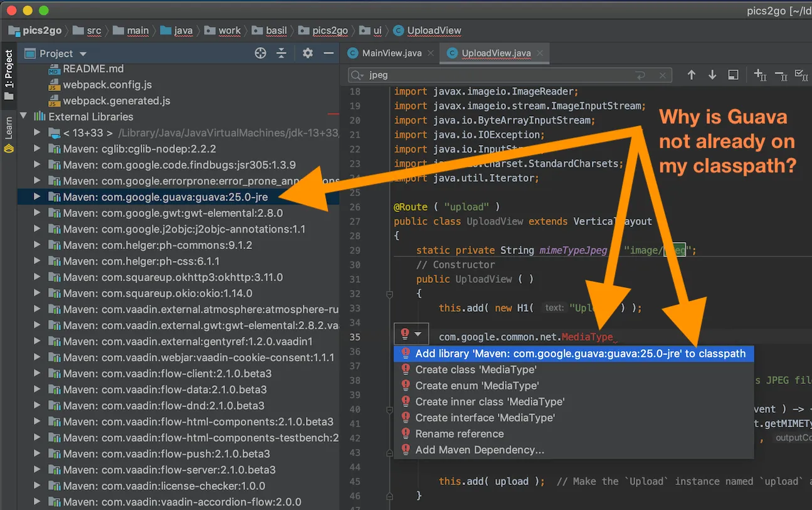
Task: Collapse the External Libraries tree node
Action: click(x=24, y=117)
